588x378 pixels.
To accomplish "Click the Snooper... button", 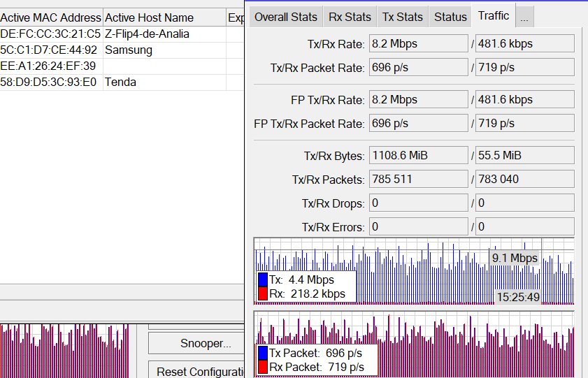I will 205,343.
